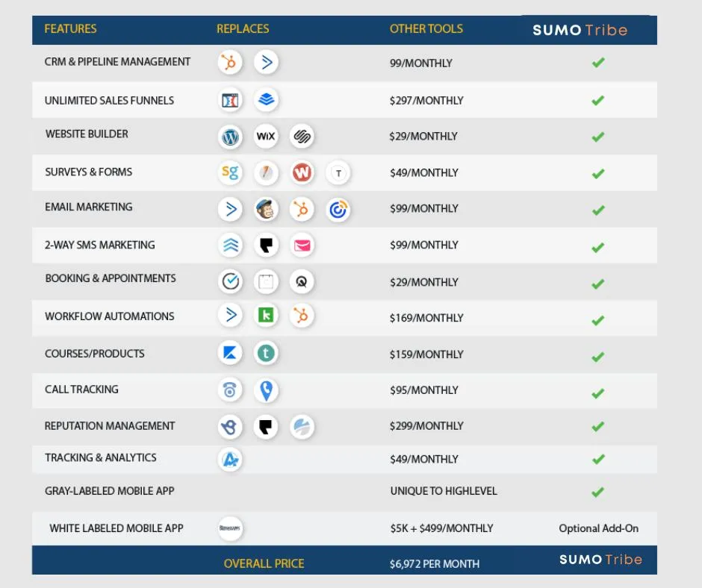Click the clock-checkmark icon in Booking & Appointments row

[x=230, y=281]
